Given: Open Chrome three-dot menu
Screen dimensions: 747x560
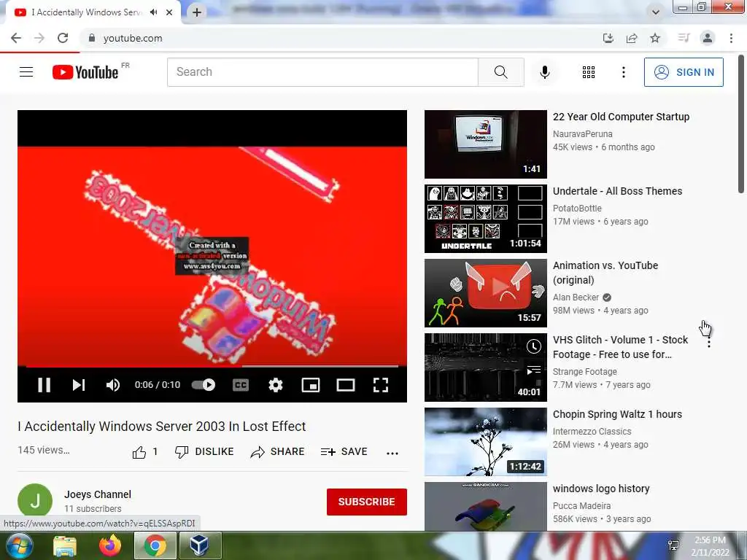Looking at the screenshot, I should (x=731, y=38).
